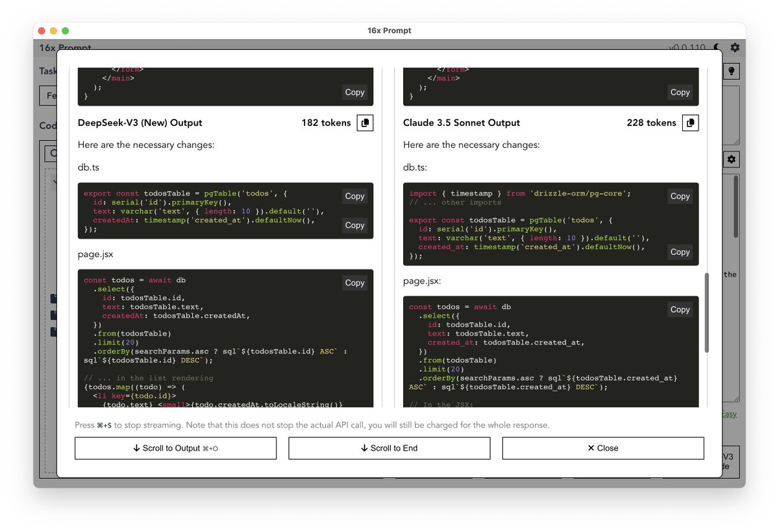Click the 16x Prompt window title
Viewport: 779px width, 532px height.
click(x=389, y=30)
